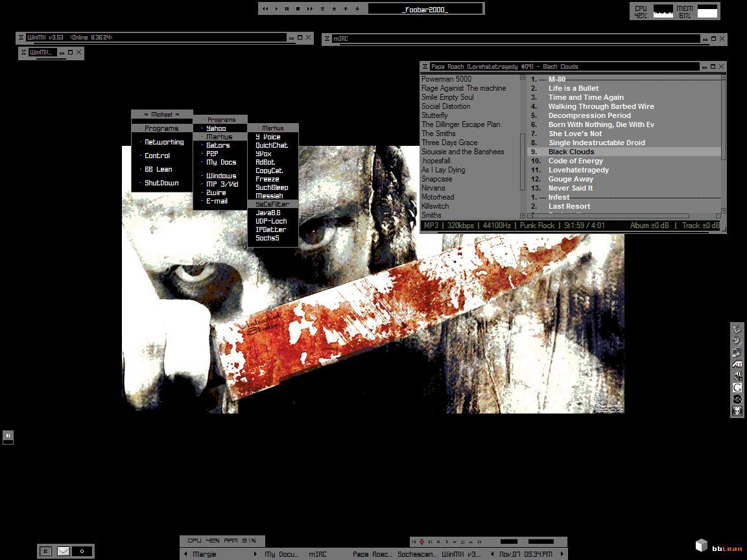The image size is (747, 560).
Task: Click the _foobar2000_ title display
Action: pyautogui.click(x=425, y=9)
